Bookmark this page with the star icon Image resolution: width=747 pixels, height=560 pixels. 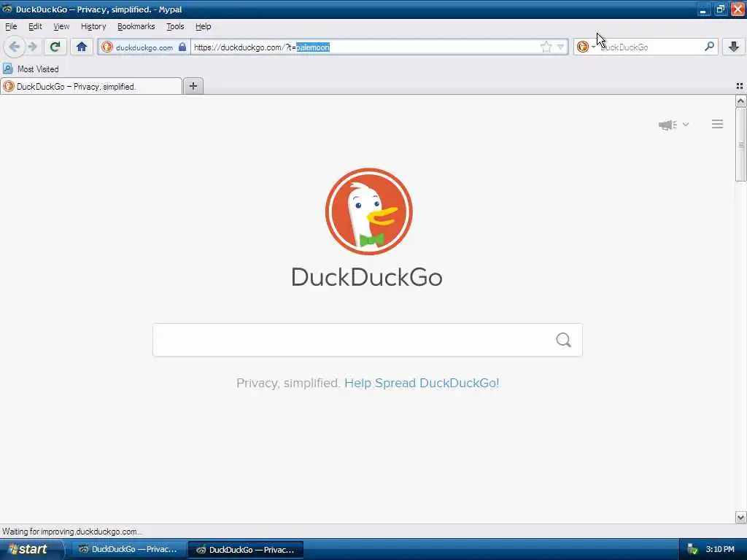point(546,47)
